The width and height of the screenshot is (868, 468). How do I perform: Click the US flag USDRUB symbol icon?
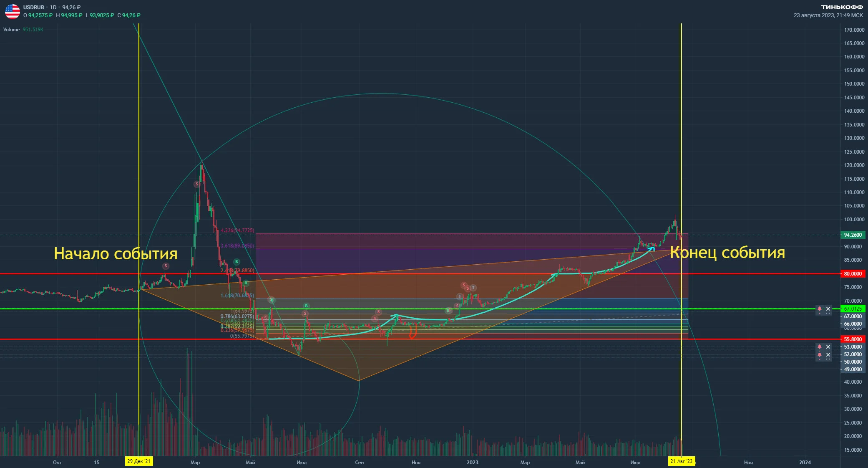click(x=13, y=11)
